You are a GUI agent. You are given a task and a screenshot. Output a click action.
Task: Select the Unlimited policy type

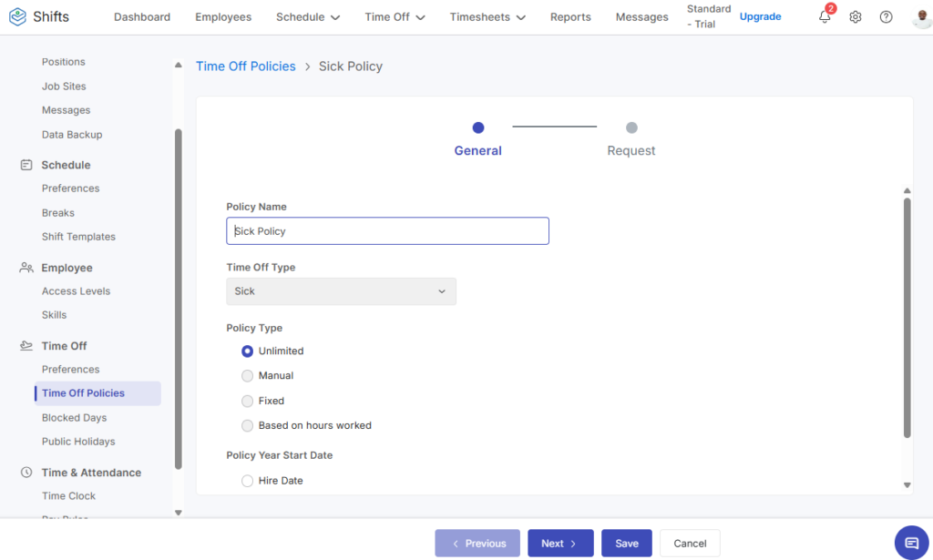247,351
